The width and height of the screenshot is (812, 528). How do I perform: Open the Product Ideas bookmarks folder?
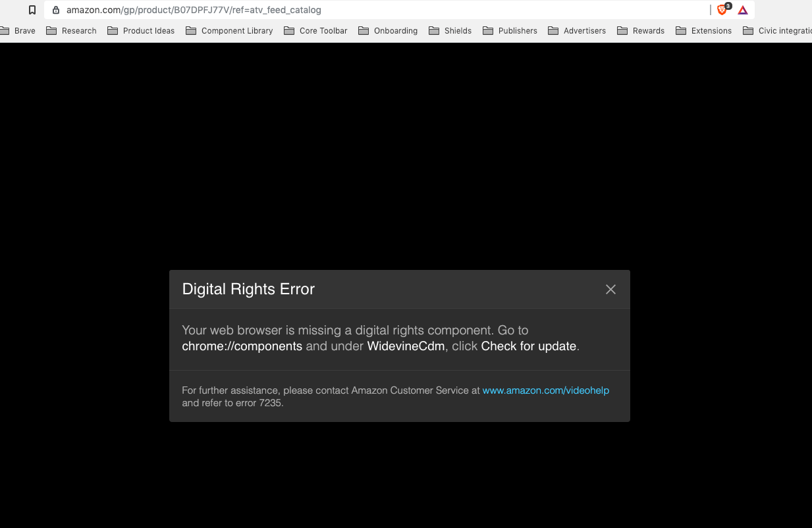141,30
